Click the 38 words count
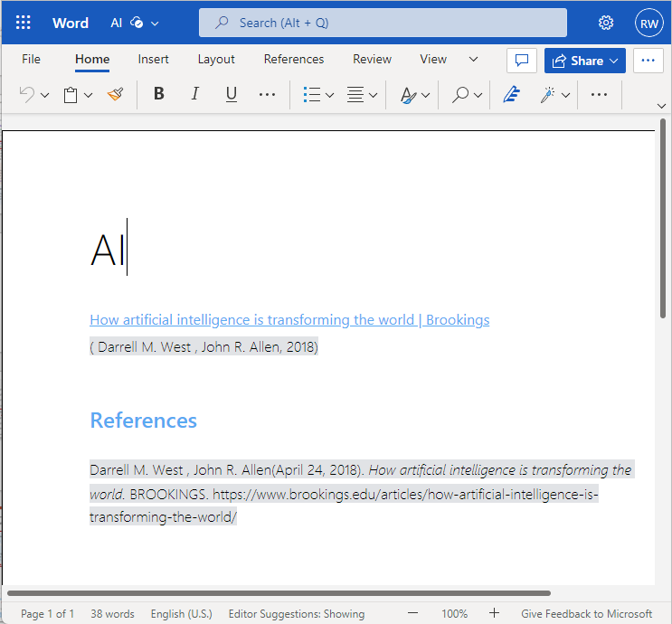 tap(112, 614)
